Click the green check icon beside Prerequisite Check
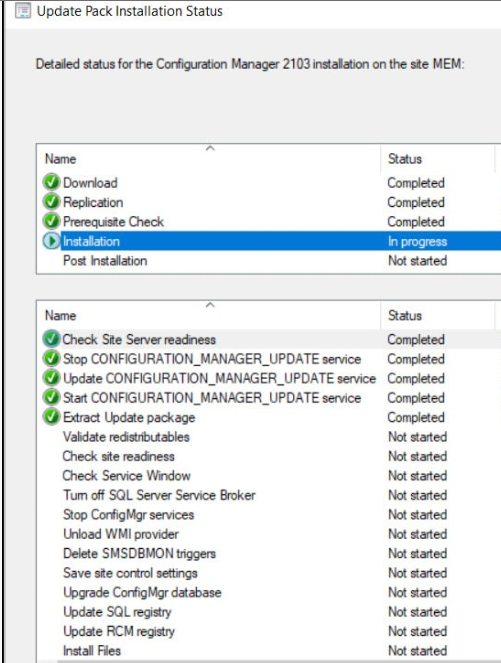 pyautogui.click(x=51, y=221)
